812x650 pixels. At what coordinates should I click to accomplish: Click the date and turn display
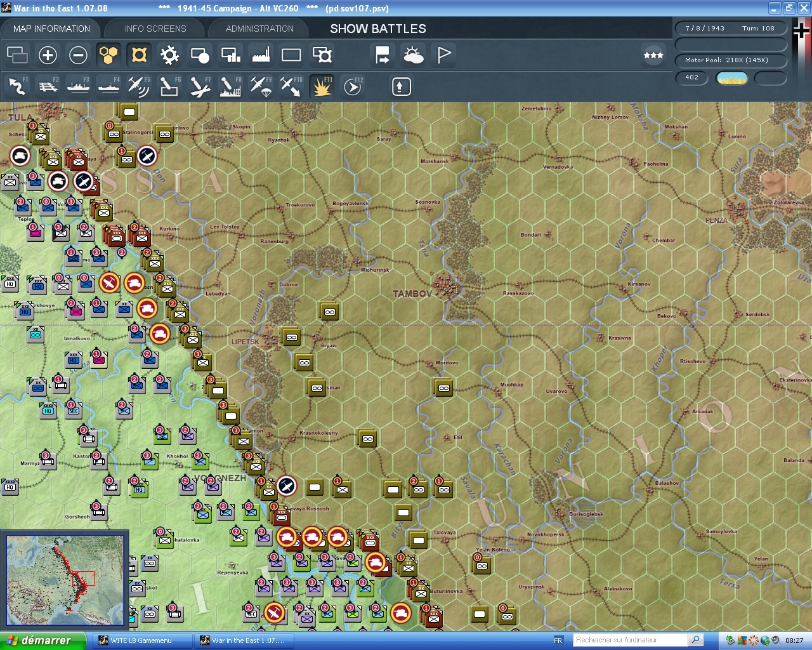(730, 28)
